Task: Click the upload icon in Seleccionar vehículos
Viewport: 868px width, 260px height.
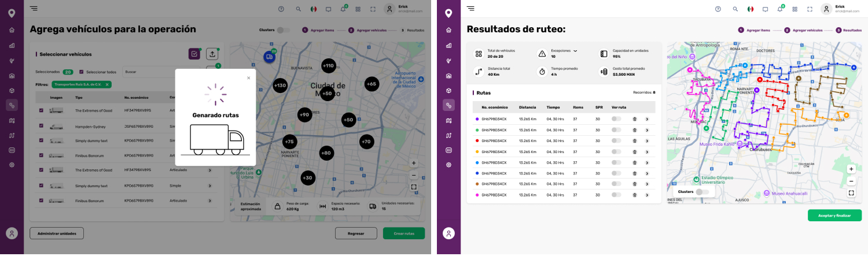Action: 212,54
